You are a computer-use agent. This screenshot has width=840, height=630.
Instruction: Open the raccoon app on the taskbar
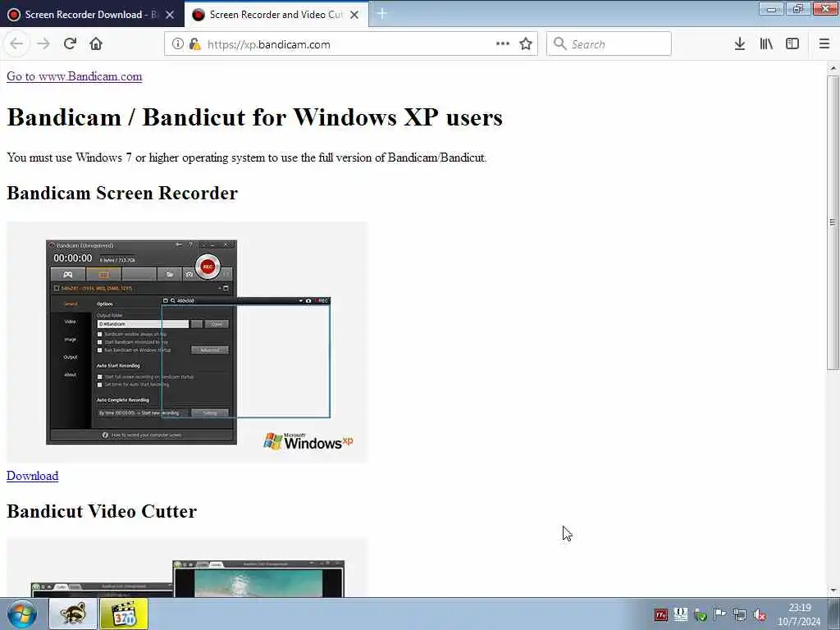(73, 614)
